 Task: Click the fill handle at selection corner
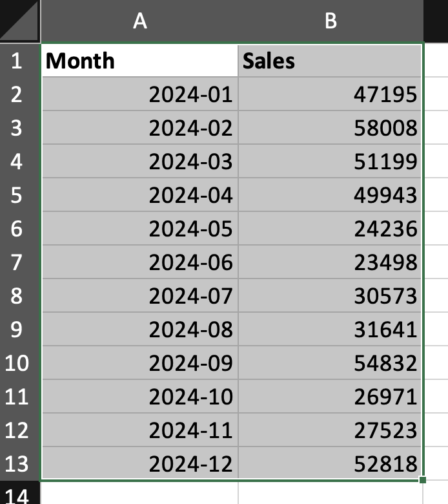pyautogui.click(x=422, y=479)
